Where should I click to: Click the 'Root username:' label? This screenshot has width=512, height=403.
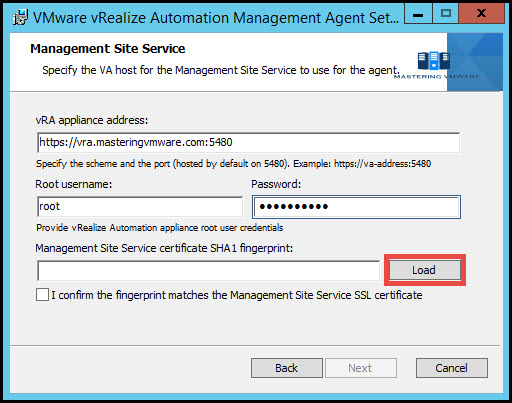pyautogui.click(x=74, y=184)
